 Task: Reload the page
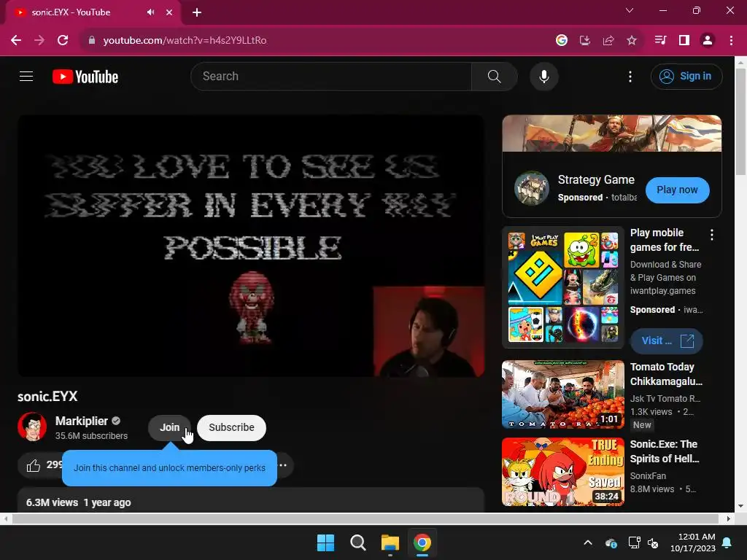(63, 40)
